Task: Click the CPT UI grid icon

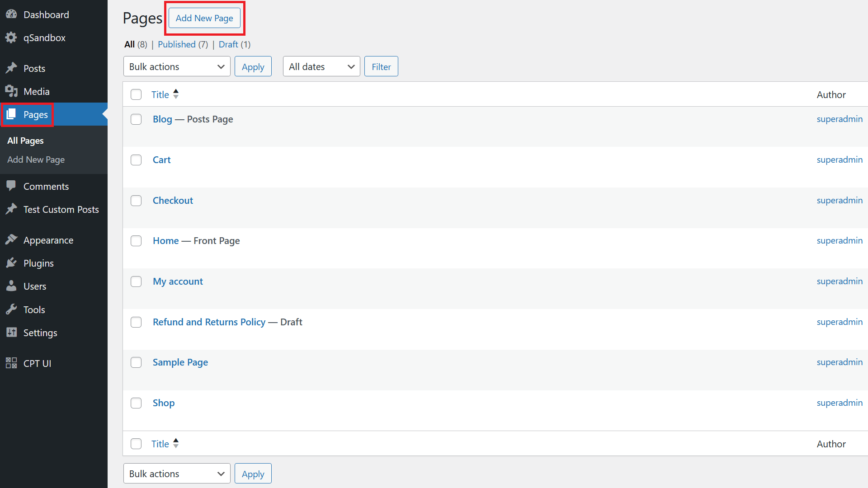Action: click(11, 363)
